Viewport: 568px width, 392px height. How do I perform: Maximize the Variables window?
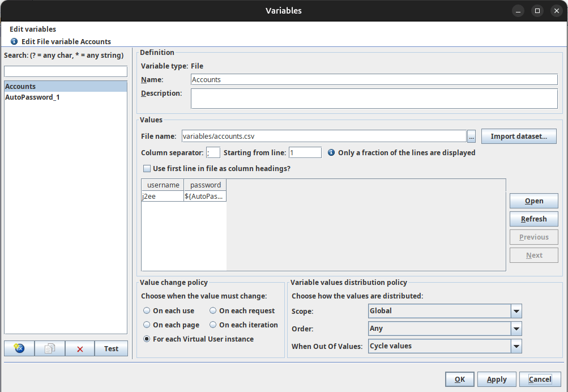pos(537,11)
